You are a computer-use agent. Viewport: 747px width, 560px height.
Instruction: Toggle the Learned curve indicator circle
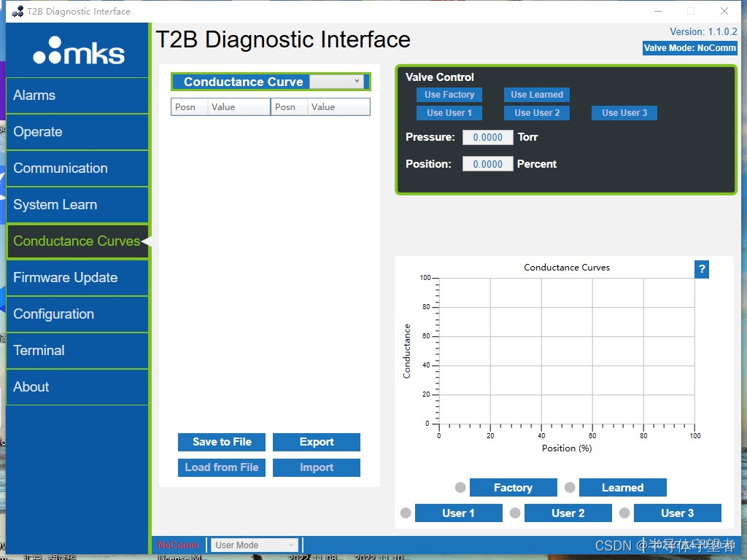coord(570,487)
